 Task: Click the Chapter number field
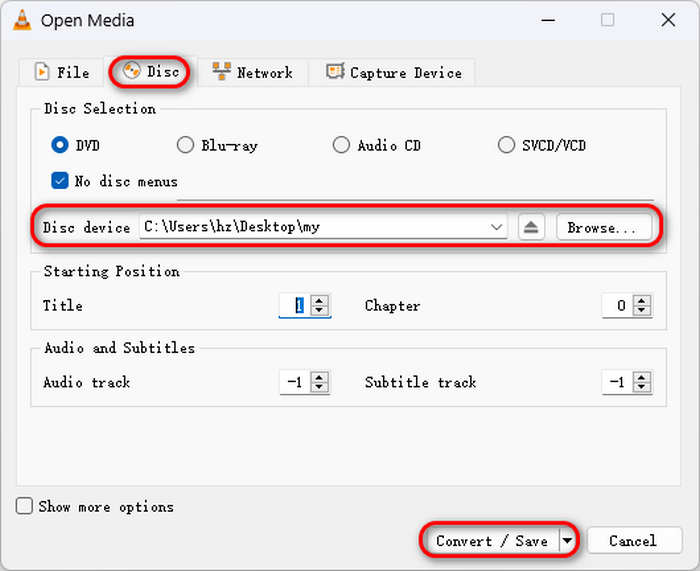tap(618, 306)
